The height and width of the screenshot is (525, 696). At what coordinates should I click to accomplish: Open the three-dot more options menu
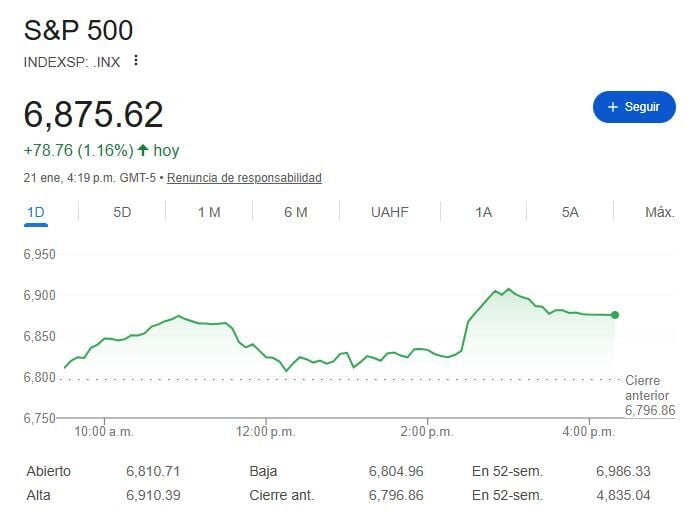point(136,60)
